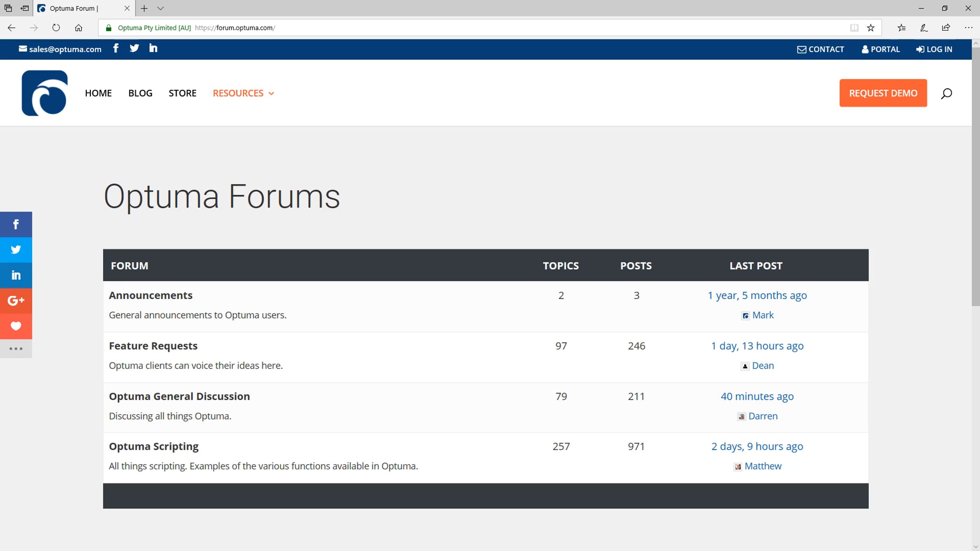This screenshot has width=980, height=551.
Task: Click Log In at top right
Action: [934, 49]
